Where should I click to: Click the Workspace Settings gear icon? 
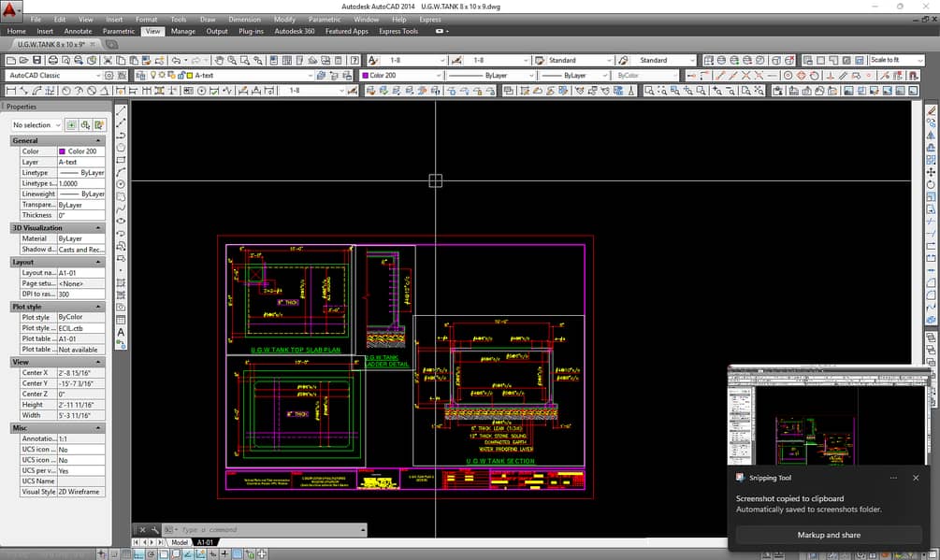click(109, 76)
